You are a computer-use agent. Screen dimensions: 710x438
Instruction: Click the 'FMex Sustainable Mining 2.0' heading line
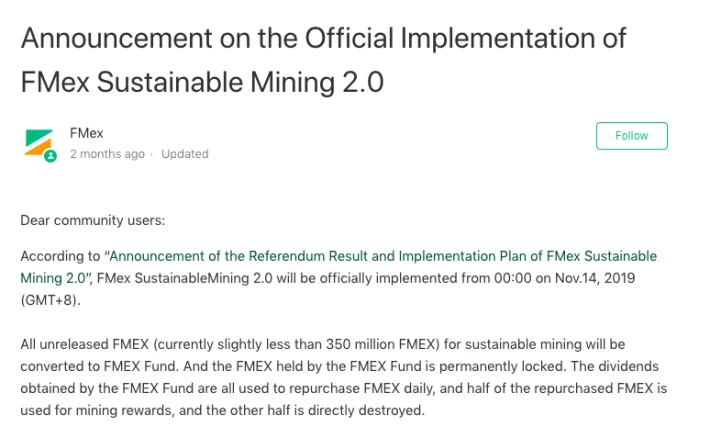[x=202, y=82]
